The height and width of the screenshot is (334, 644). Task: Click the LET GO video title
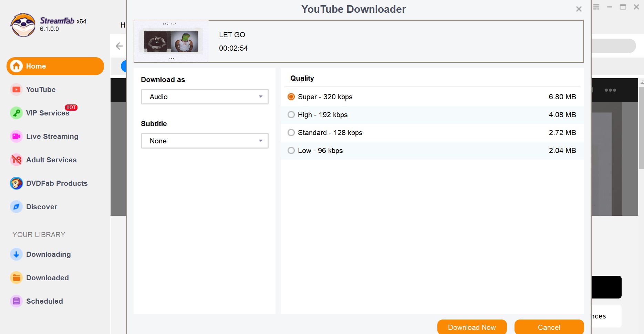click(x=232, y=35)
